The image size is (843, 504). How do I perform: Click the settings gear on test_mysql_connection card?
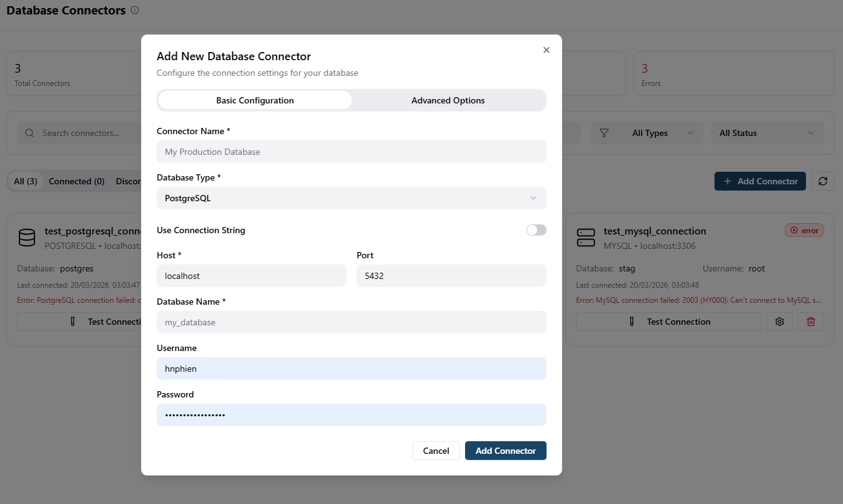pyautogui.click(x=779, y=321)
